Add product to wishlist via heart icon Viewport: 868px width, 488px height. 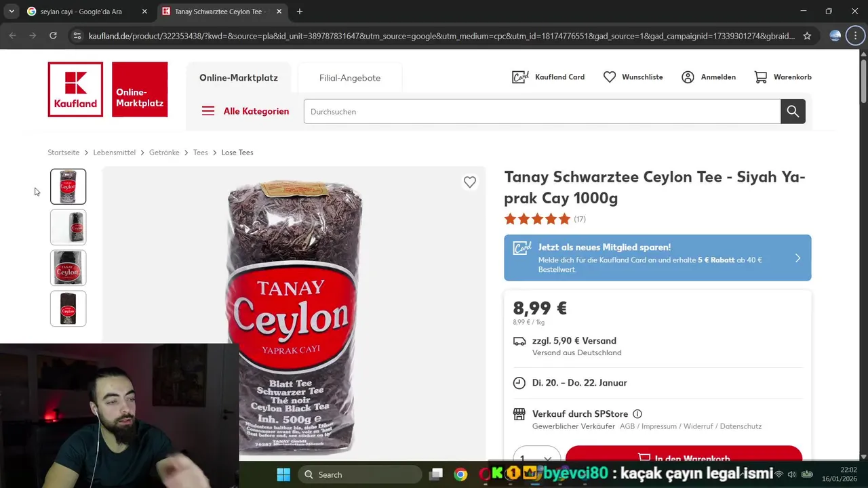click(470, 182)
